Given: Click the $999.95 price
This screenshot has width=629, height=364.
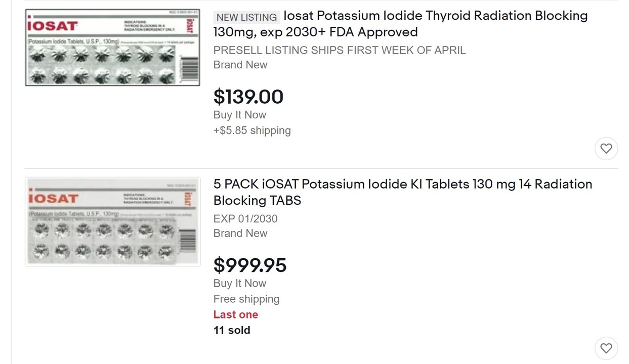Looking at the screenshot, I should 250,265.
